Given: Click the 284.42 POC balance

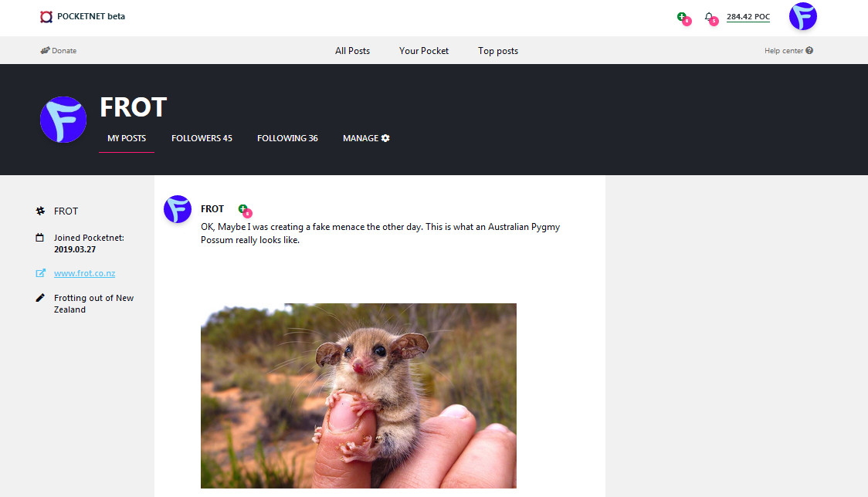Looking at the screenshot, I should pos(748,16).
